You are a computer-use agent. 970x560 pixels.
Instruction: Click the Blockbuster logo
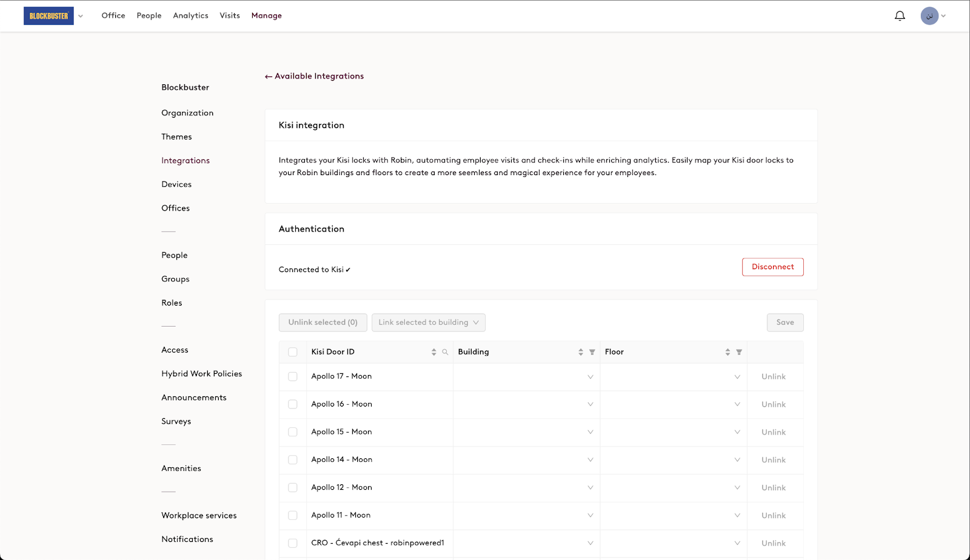point(48,16)
